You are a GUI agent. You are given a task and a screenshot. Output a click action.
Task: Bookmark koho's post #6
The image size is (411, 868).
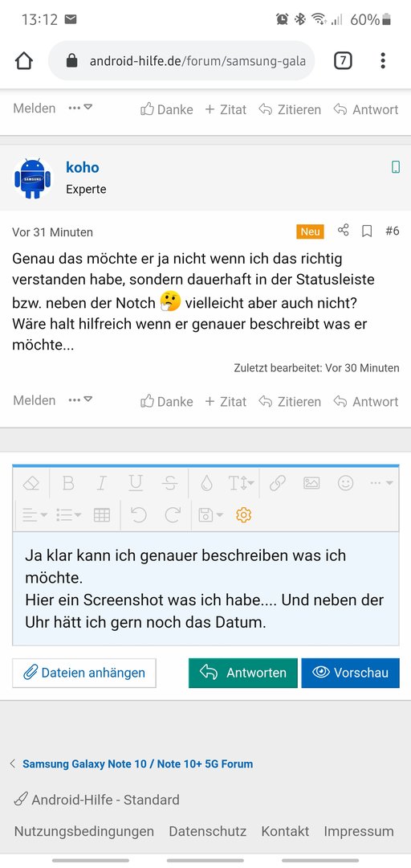pyautogui.click(x=367, y=231)
